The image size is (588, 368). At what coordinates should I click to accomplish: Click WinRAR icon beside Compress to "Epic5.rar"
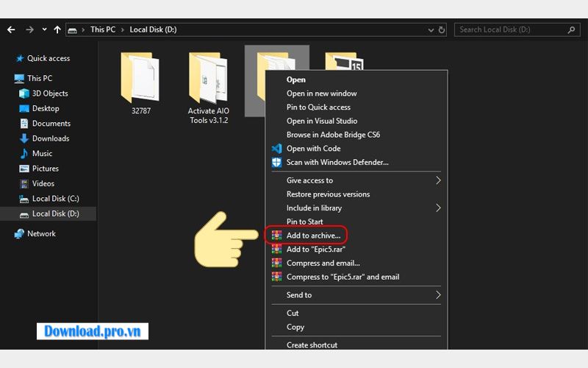277,277
